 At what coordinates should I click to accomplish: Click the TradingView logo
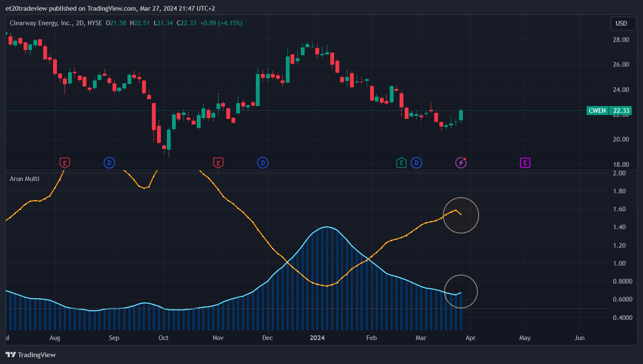30,355
